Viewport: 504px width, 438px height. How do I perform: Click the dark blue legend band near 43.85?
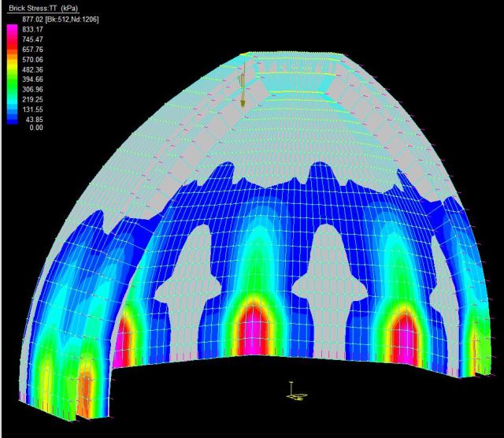point(12,120)
